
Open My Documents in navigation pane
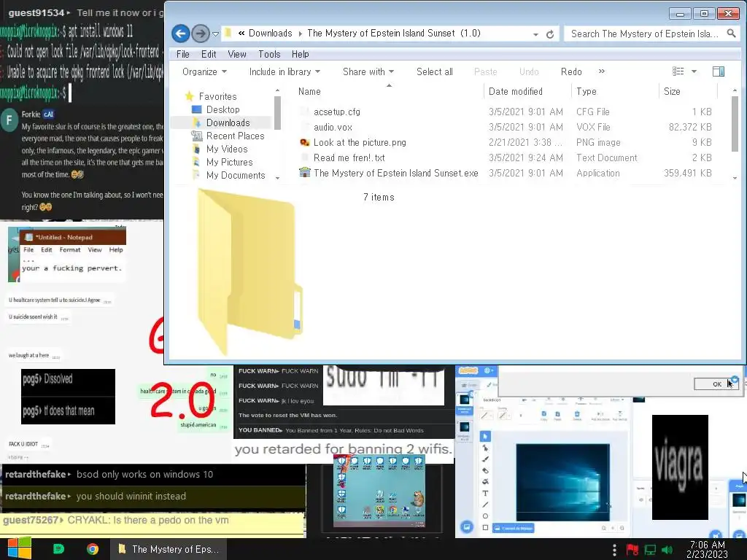pos(236,176)
